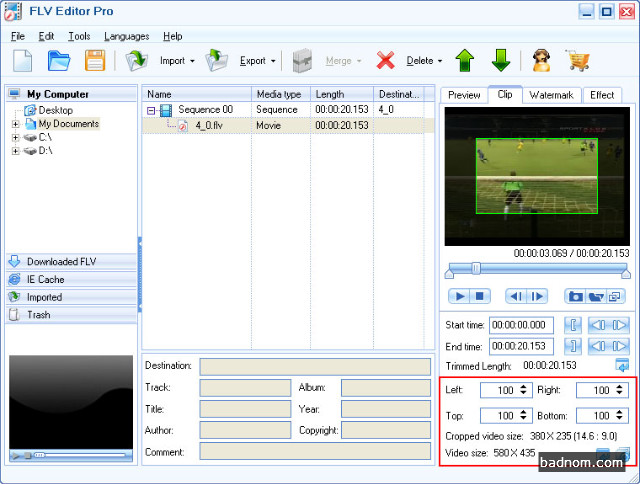The height and width of the screenshot is (484, 640).
Task: Open snapshot folder icon
Action: 596,296
